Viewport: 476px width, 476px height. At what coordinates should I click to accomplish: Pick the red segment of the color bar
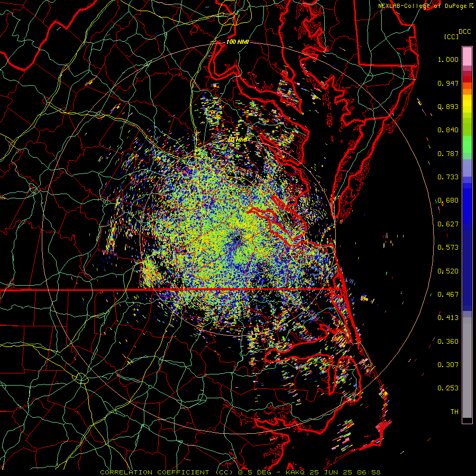point(467,79)
